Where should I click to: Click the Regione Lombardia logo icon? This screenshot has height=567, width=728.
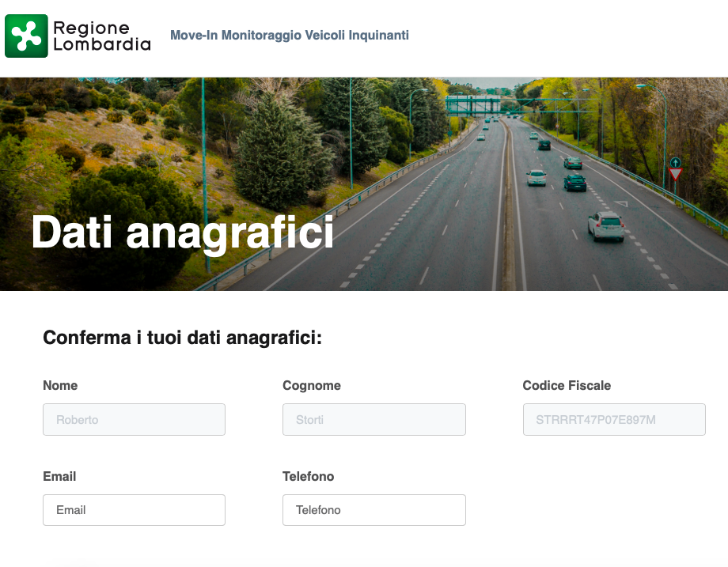26,36
